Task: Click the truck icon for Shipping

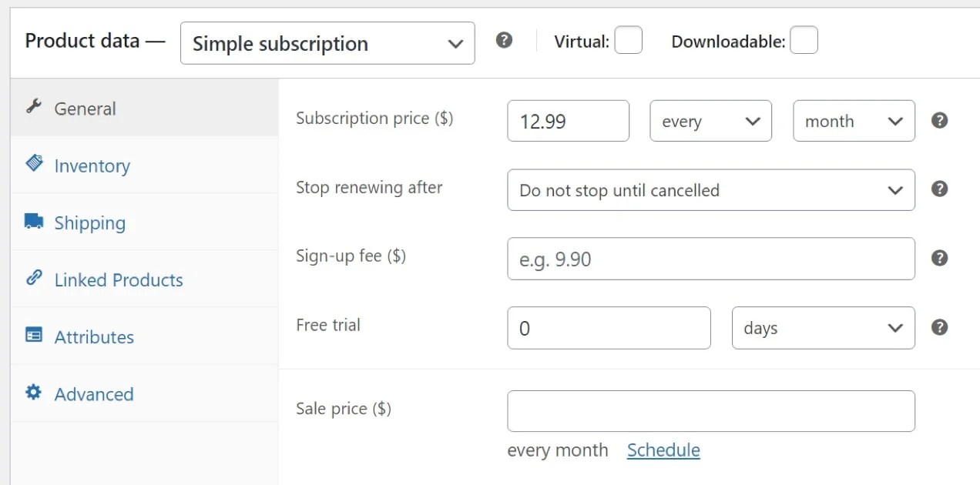Action: click(x=32, y=222)
